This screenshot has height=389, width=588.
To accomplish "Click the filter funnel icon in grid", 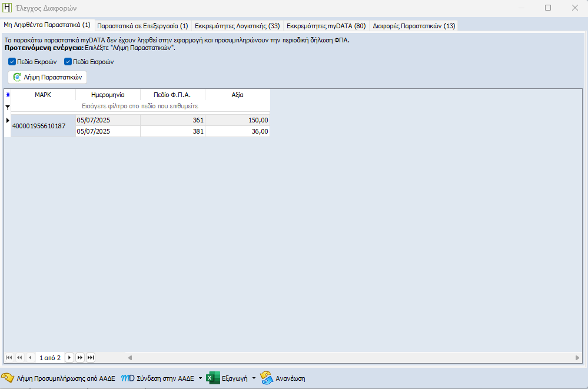I will point(7,107).
